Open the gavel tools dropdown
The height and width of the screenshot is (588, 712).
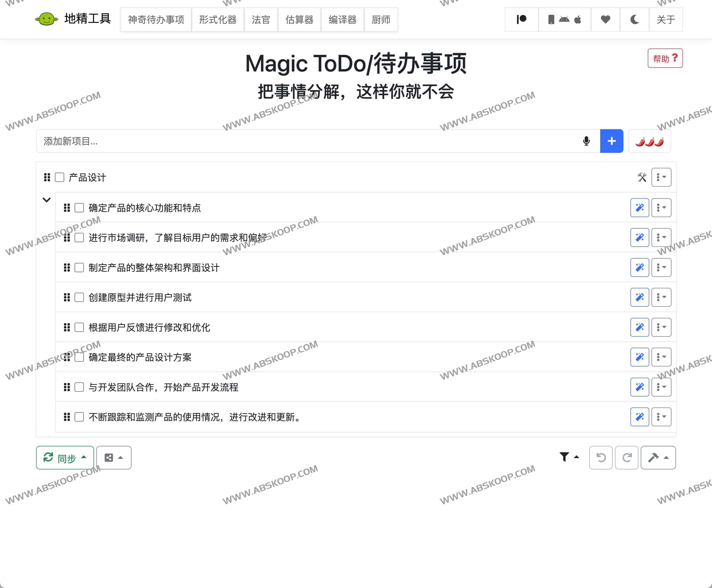pos(658,458)
